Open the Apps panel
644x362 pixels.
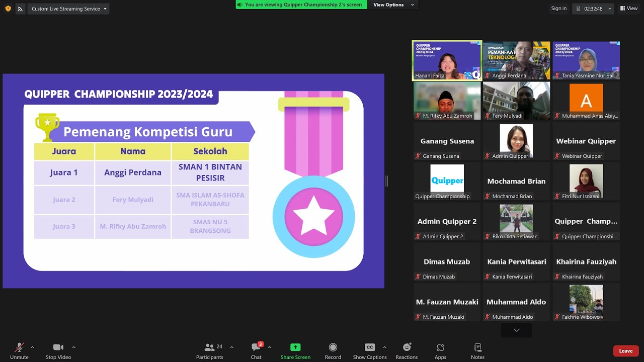(x=440, y=350)
